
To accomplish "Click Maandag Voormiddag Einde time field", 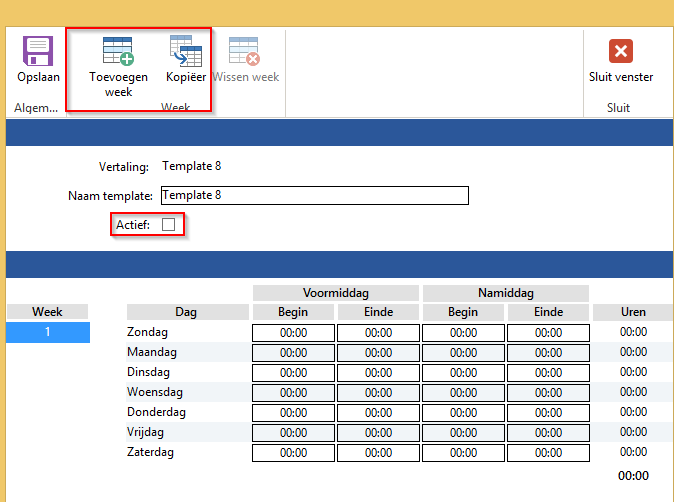I will pos(378,353).
